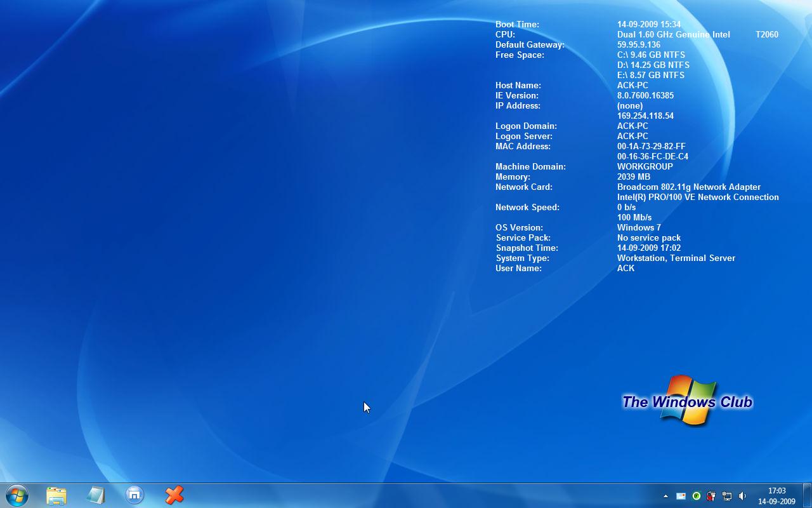Click the Show desktop button
812x508 pixels.
(x=807, y=495)
